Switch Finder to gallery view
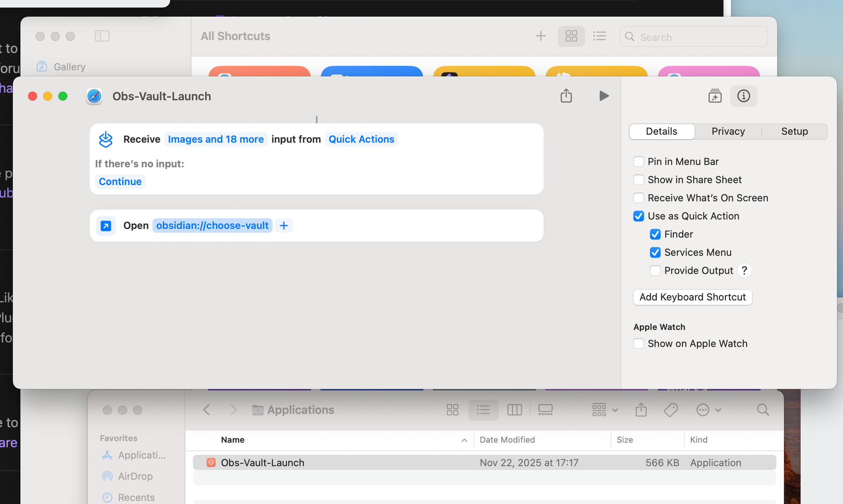The height and width of the screenshot is (504, 843). pyautogui.click(x=545, y=410)
